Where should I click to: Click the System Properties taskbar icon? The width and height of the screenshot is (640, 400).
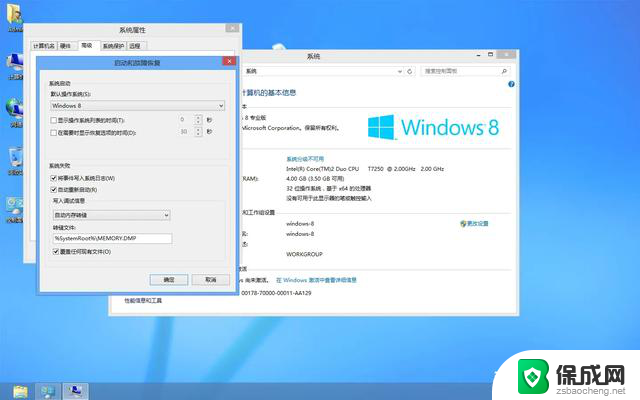[x=75, y=391]
